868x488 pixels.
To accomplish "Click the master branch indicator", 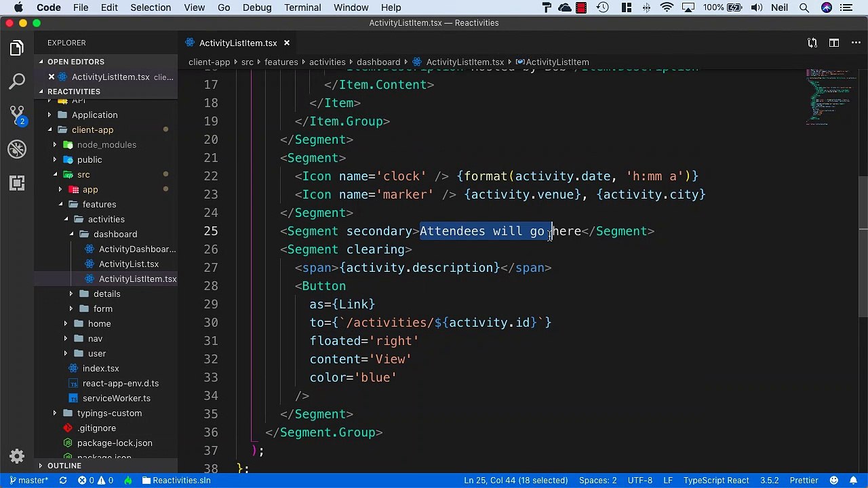I will 28,481.
